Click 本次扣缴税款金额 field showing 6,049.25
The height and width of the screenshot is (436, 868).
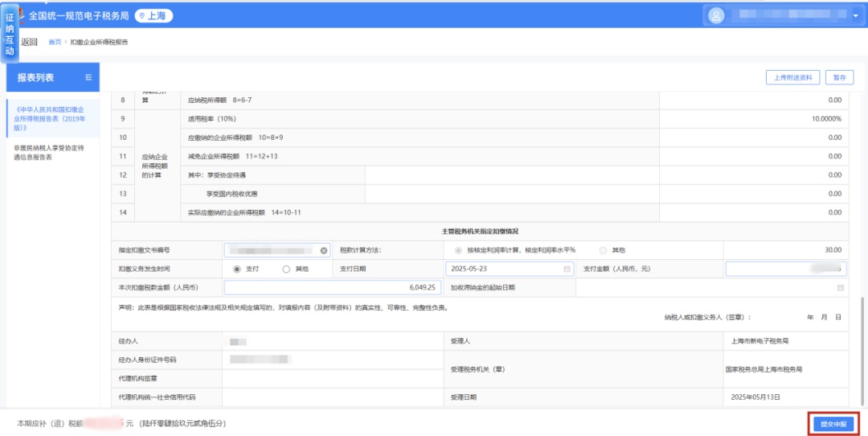pyautogui.click(x=333, y=287)
